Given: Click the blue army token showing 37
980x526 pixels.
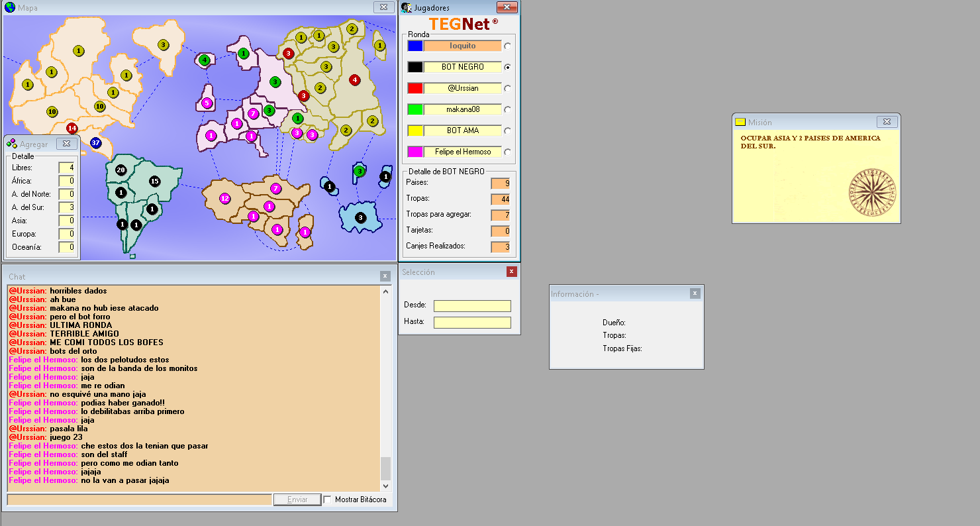Looking at the screenshot, I should [95, 142].
